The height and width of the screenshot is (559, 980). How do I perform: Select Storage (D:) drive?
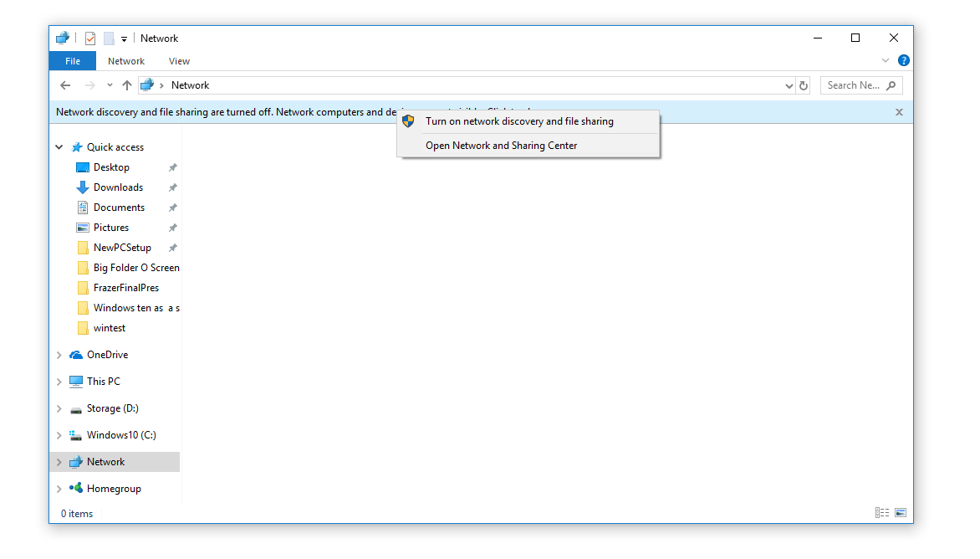(113, 408)
